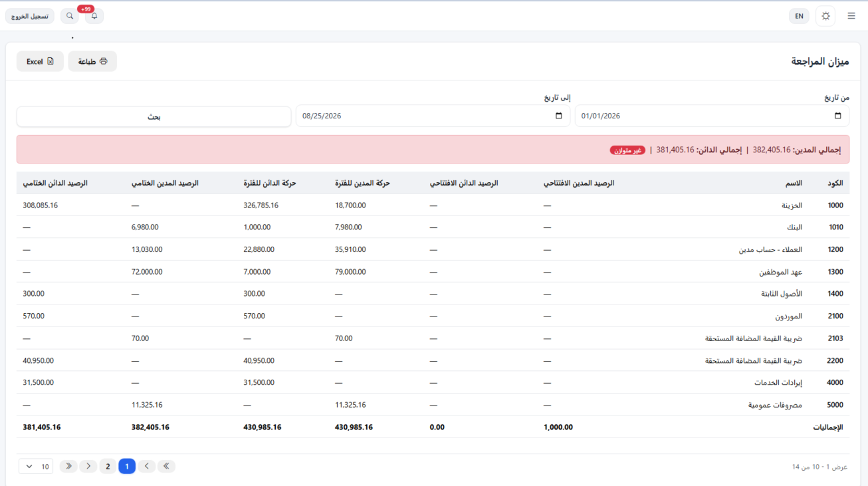Click account code 5000
This screenshot has width=868, height=486.
835,405
